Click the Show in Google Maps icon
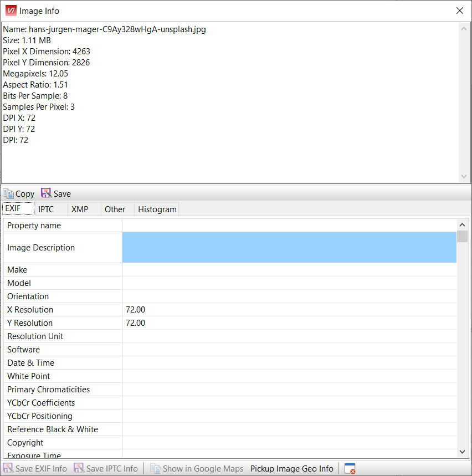472x476 pixels. 155,469
